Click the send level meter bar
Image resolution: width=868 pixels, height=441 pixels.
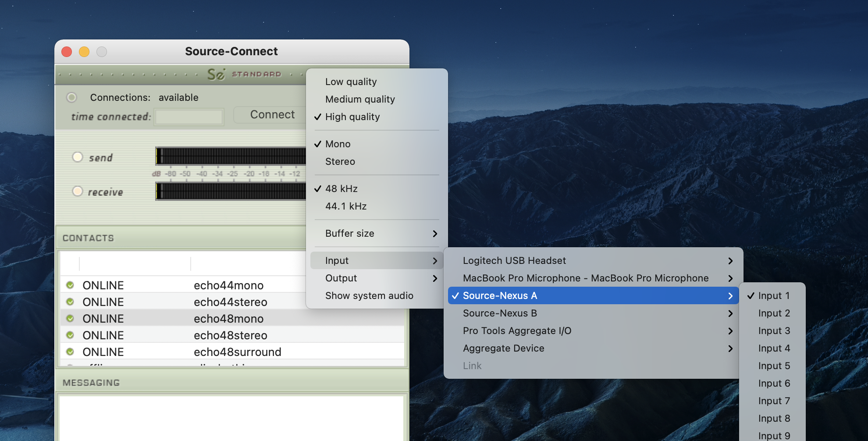231,156
